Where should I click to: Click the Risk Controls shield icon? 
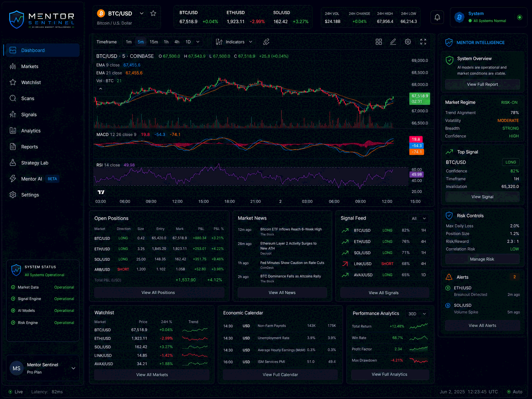coord(449,216)
